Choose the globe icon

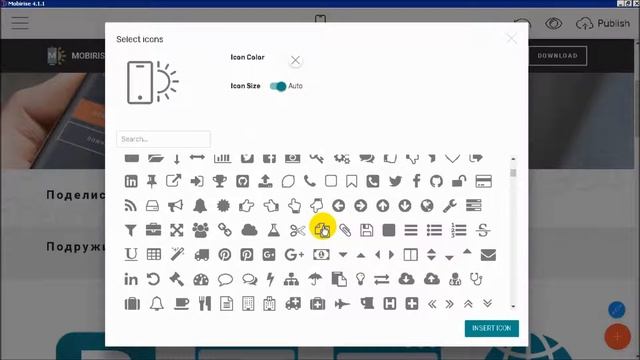click(427, 206)
